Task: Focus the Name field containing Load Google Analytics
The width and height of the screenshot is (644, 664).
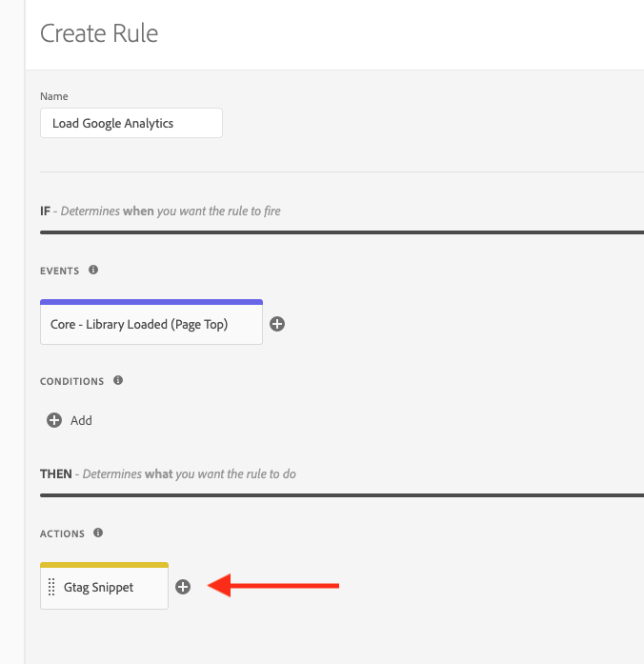Action: tap(131, 123)
